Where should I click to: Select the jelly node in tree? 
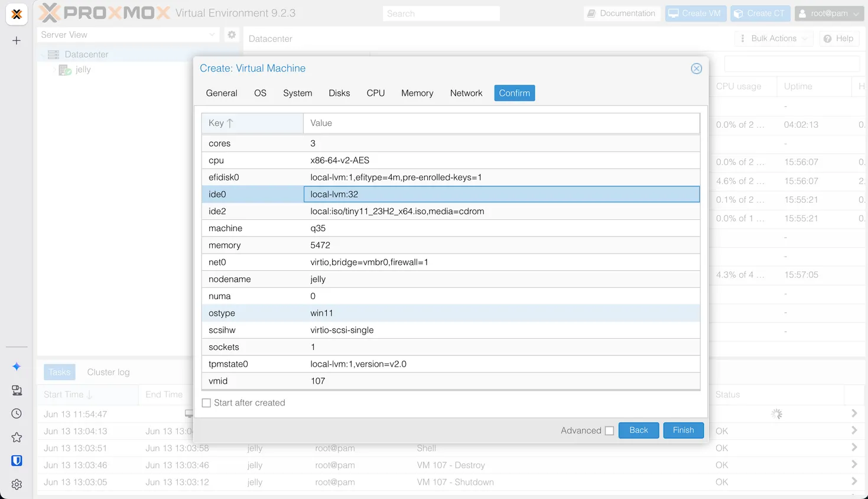point(83,70)
